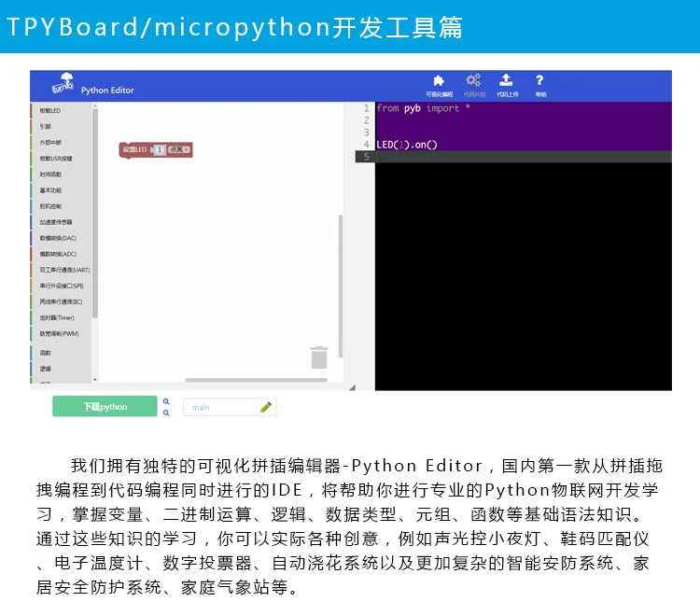Click the pencil edit icon beside main
700x616 pixels.
pyautogui.click(x=266, y=407)
